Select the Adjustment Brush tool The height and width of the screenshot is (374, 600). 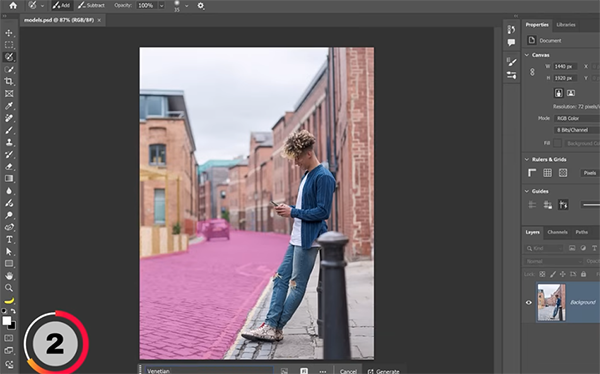[x=9, y=203]
